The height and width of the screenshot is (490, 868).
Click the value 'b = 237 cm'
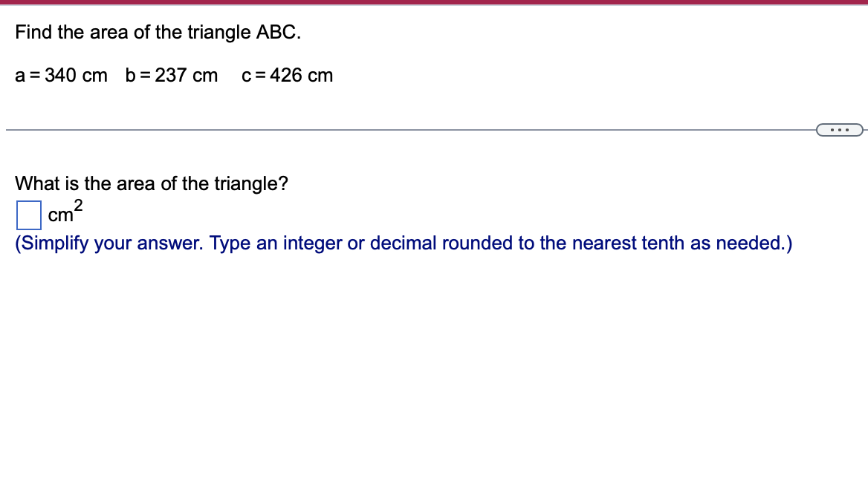171,75
